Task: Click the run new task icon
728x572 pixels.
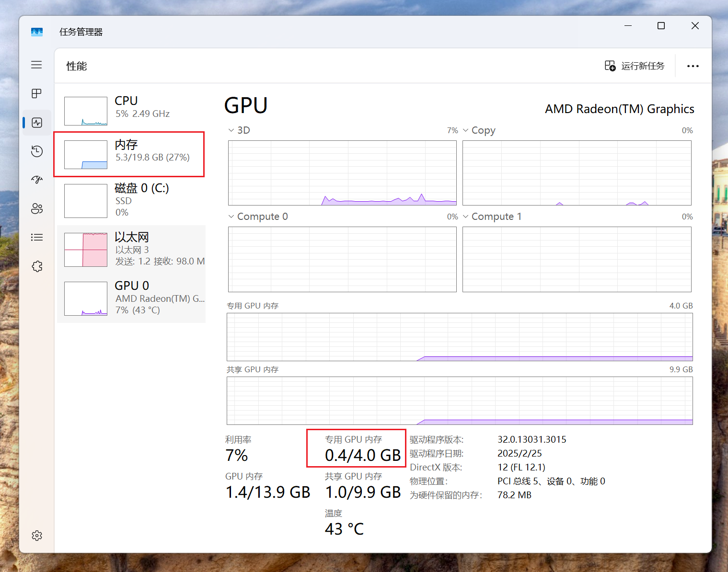Action: 610,66
